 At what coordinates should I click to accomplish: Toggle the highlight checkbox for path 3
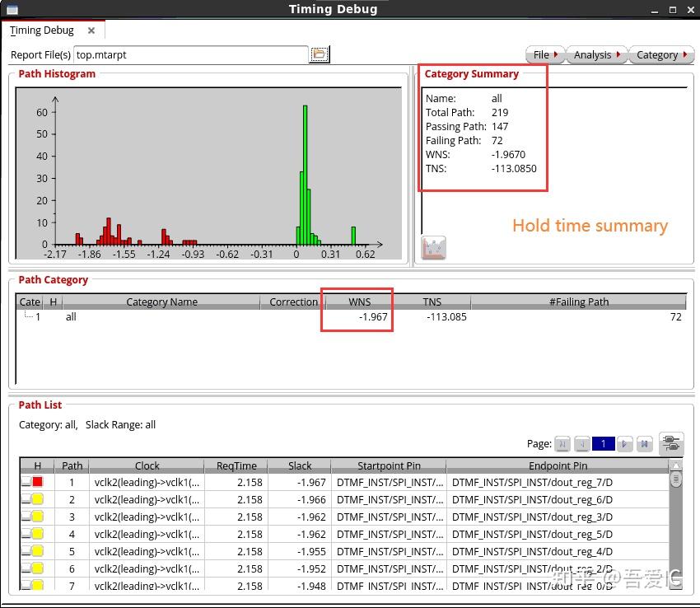pos(26,517)
